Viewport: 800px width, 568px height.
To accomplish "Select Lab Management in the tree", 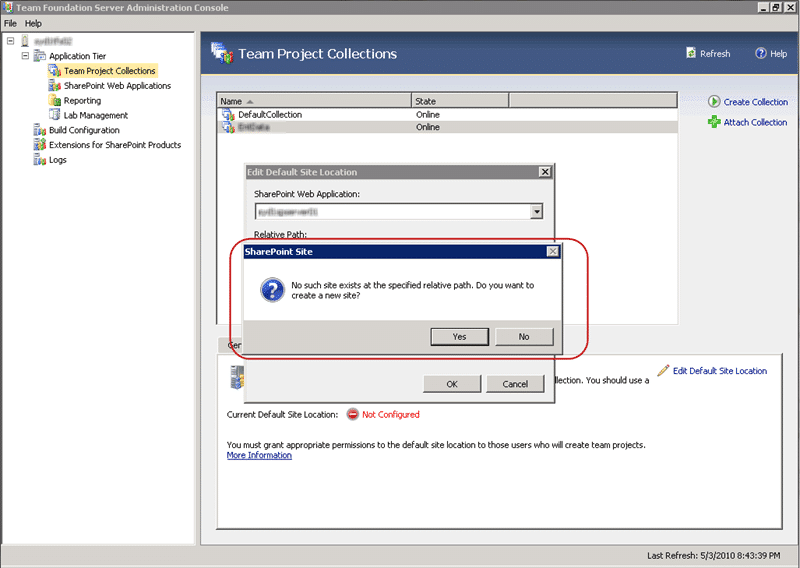I will pyautogui.click(x=96, y=115).
